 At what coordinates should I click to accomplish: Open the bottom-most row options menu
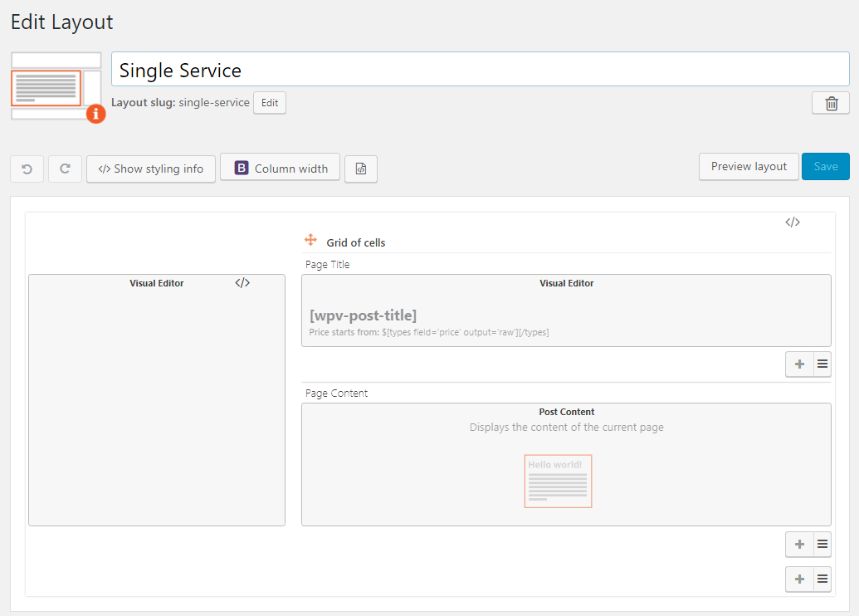(x=822, y=579)
